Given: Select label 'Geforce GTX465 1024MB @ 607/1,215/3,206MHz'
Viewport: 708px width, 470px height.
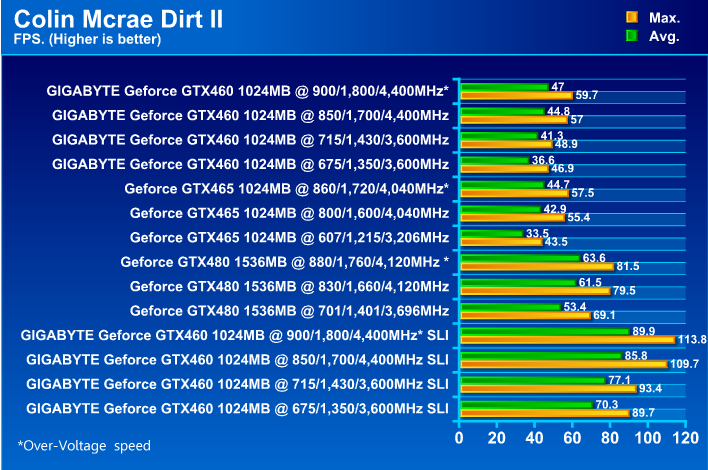Looking at the screenshot, I should [x=289, y=237].
